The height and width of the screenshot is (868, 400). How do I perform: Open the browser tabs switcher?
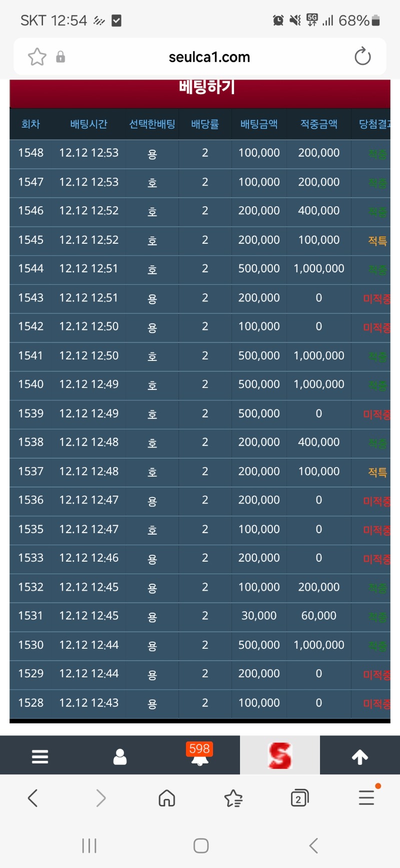299,798
